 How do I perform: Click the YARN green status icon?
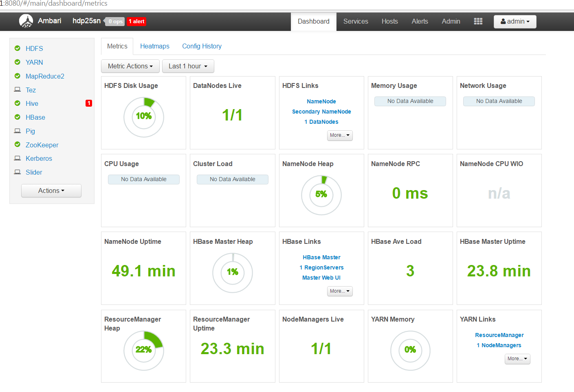[x=18, y=62]
